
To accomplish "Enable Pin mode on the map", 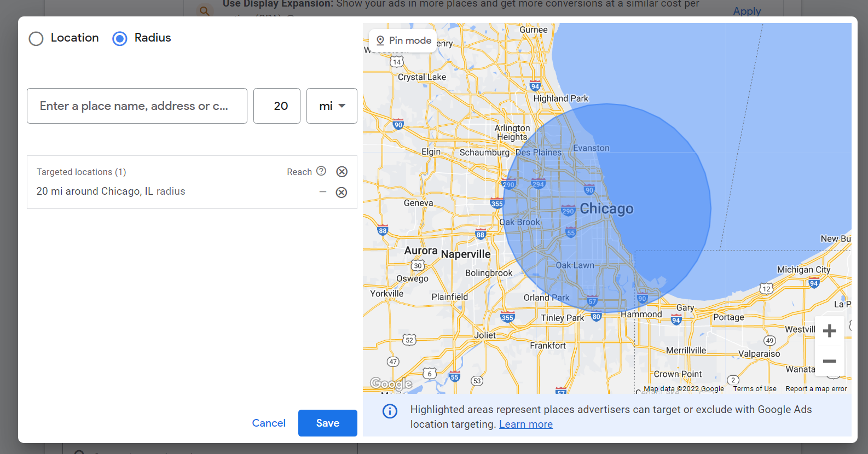I will click(x=403, y=40).
